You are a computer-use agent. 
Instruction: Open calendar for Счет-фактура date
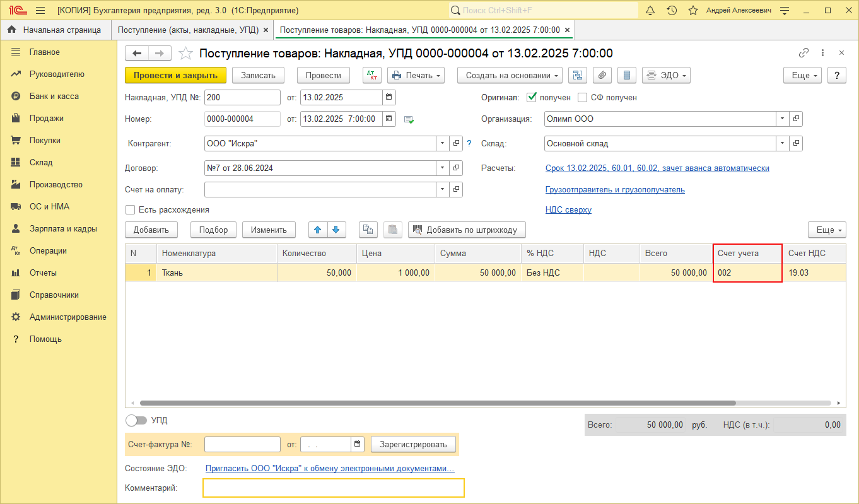(x=358, y=444)
